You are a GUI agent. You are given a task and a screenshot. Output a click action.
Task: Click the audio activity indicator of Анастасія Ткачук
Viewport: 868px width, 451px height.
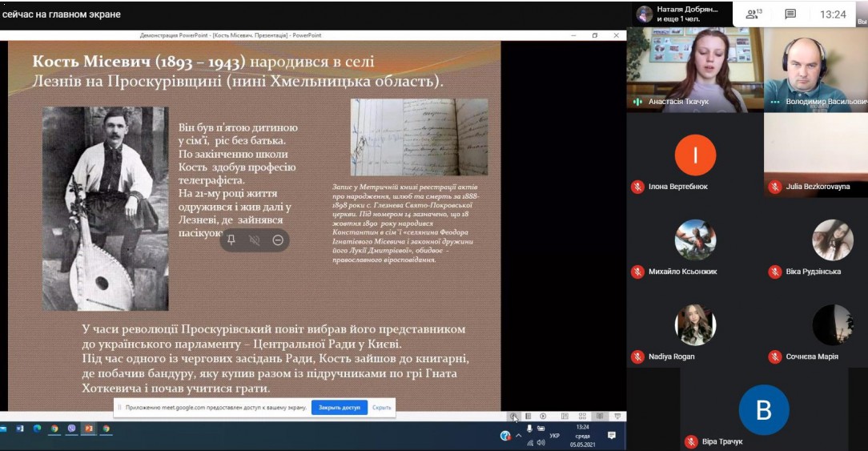[637, 102]
